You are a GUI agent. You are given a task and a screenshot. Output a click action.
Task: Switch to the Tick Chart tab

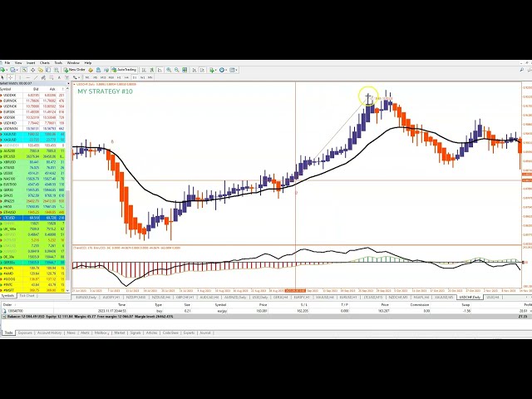click(27, 296)
